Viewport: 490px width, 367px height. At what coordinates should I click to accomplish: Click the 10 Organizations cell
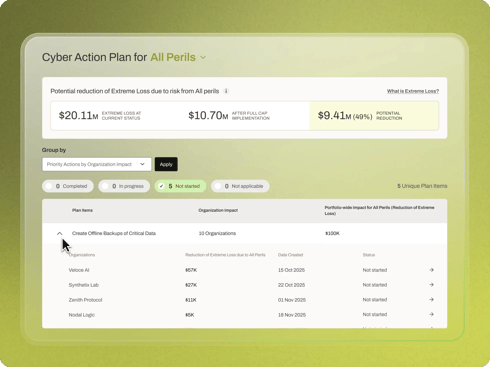pyautogui.click(x=217, y=233)
